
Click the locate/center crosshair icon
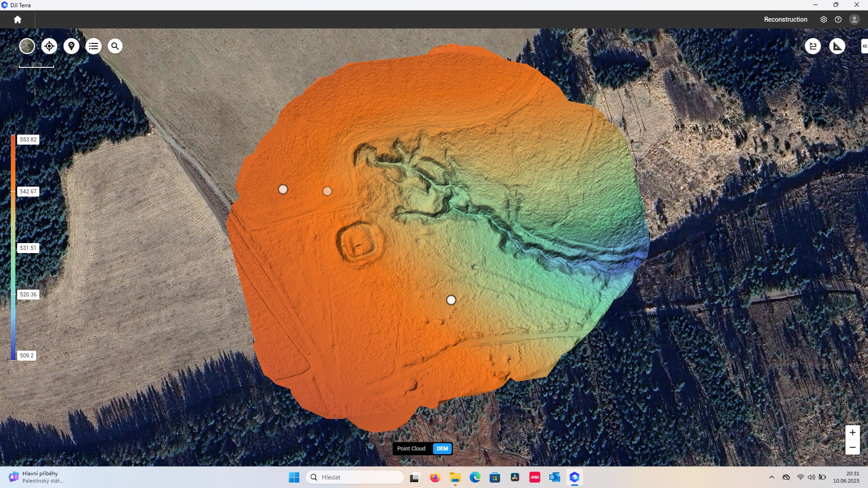coord(49,46)
